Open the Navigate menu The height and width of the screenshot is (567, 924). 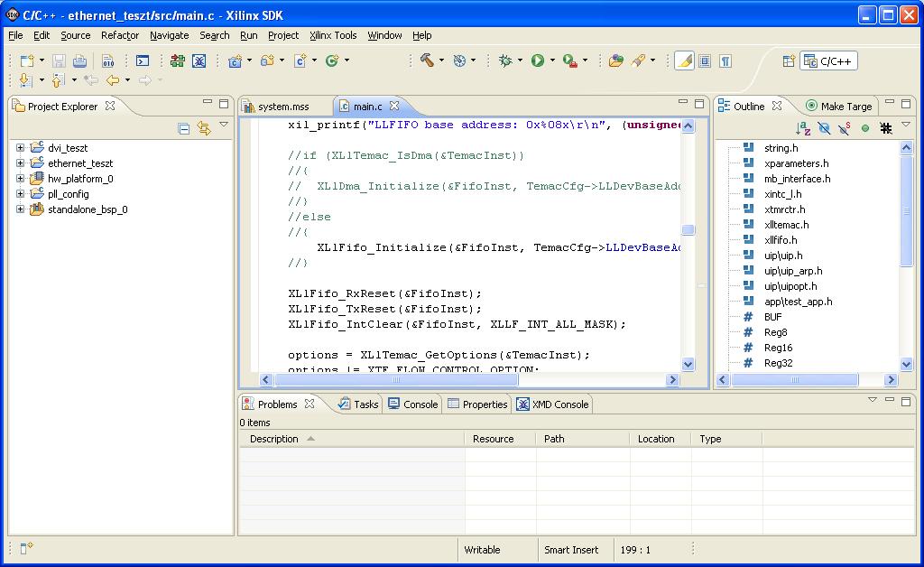coord(169,35)
